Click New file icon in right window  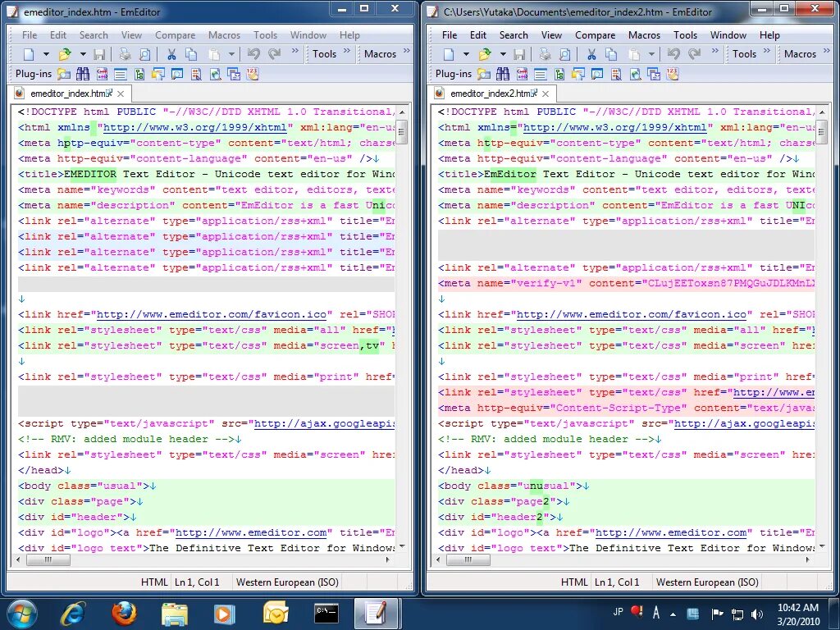pyautogui.click(x=449, y=53)
